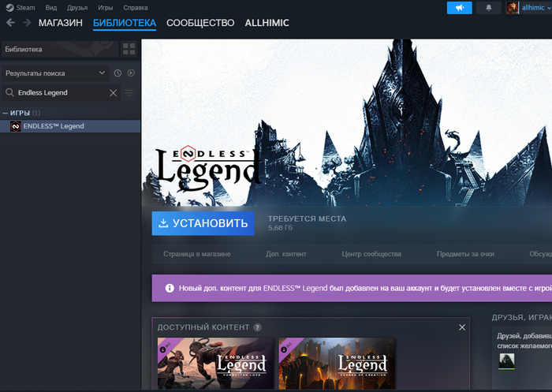Viewport: 552px width, 392px height.
Task: Switch to the БИБЛИОТЕКА tab
Action: point(125,23)
